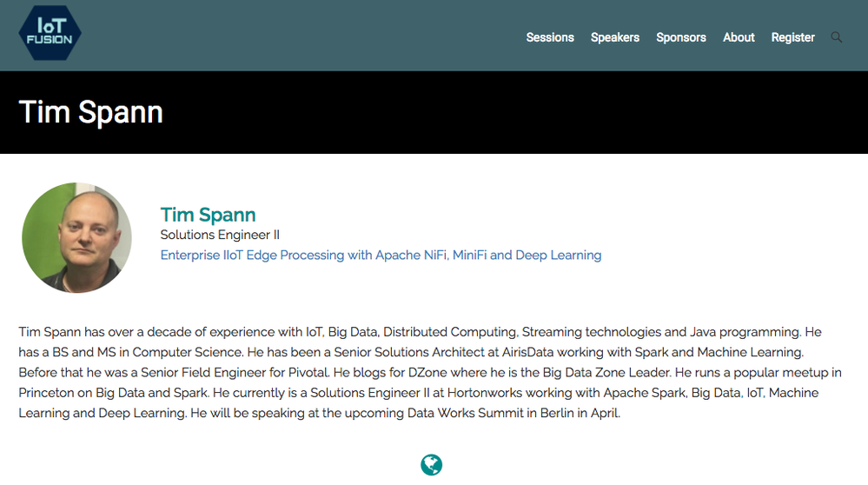
Task: Click Register in the top navigation
Action: 793,37
